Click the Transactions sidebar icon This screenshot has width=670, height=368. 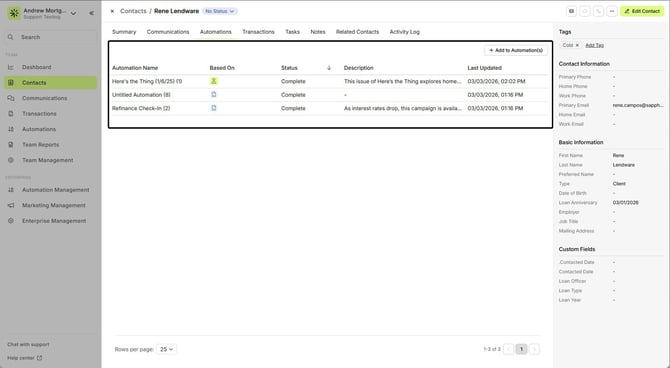[11, 114]
